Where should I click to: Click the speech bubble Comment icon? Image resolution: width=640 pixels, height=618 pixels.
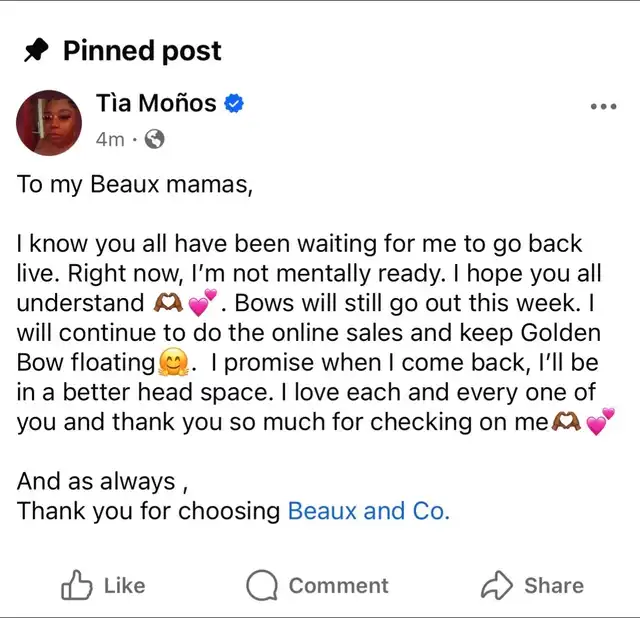pos(262,586)
